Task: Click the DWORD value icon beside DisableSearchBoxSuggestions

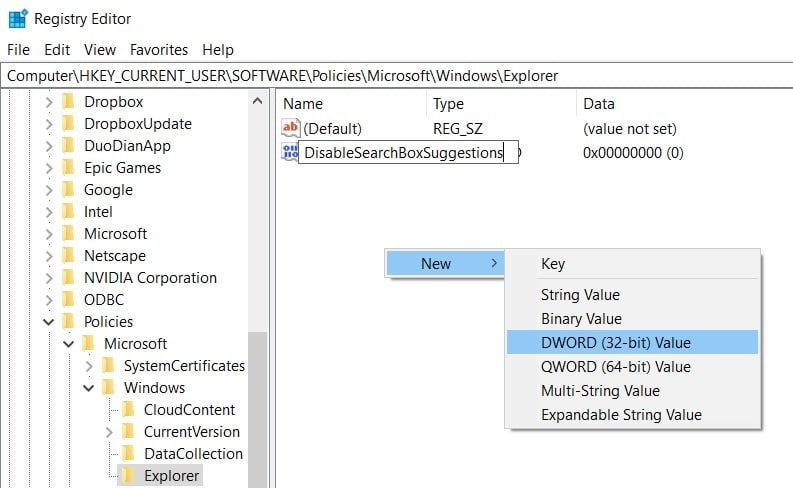Action: 289,152
